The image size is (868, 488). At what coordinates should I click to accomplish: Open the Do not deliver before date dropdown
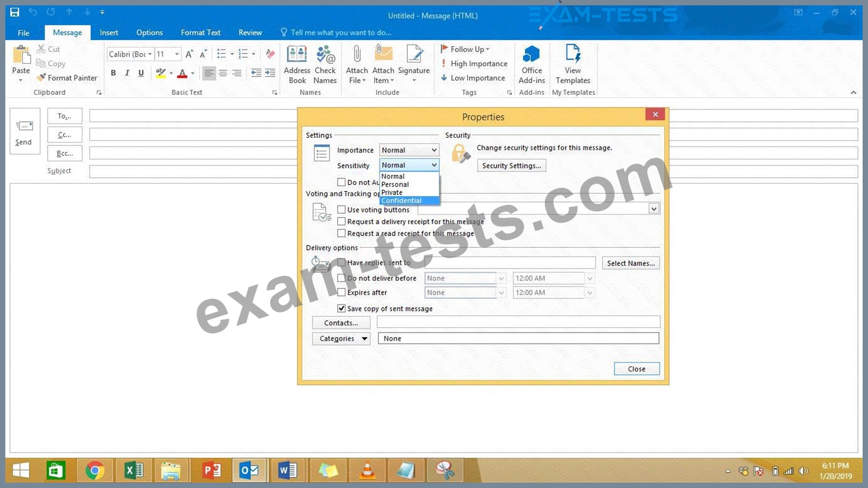click(x=501, y=278)
